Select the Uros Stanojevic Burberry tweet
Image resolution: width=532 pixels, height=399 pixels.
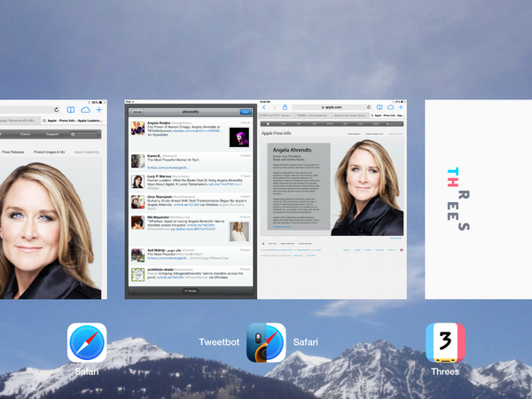click(197, 203)
